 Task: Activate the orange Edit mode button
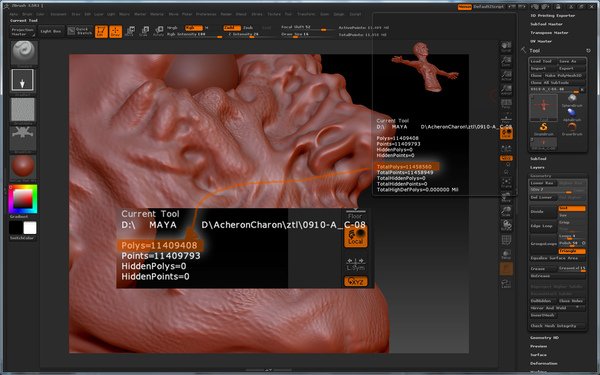[101, 31]
